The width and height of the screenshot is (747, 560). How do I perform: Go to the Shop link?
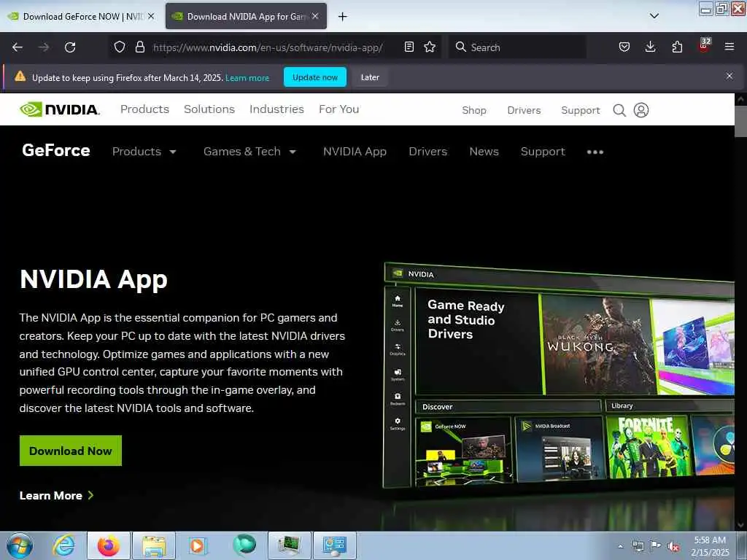(x=474, y=110)
